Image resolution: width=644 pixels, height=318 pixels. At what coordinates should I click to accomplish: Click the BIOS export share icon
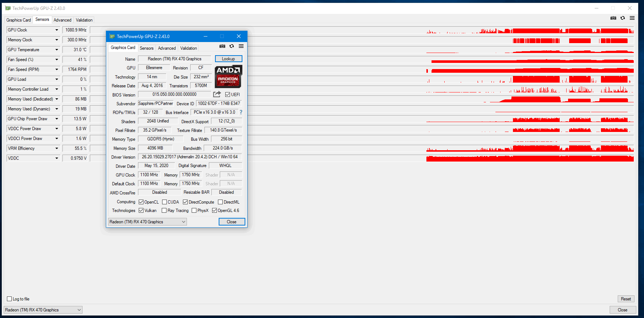tap(217, 94)
